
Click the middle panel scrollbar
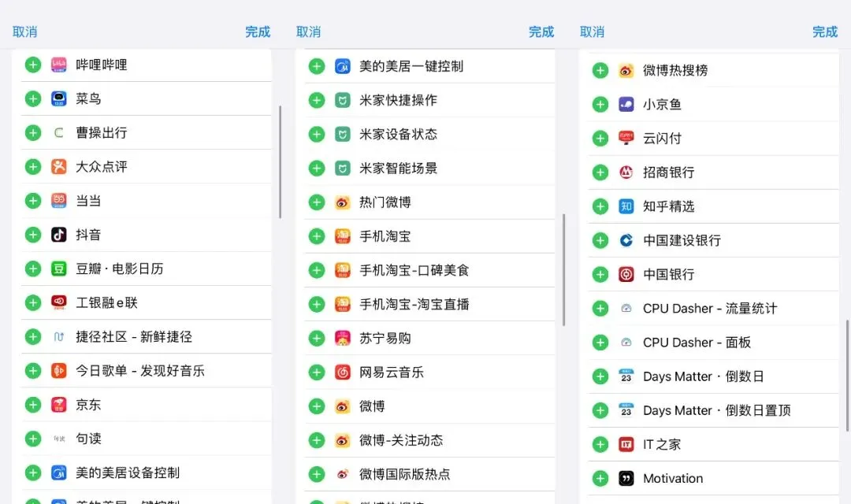click(x=564, y=269)
